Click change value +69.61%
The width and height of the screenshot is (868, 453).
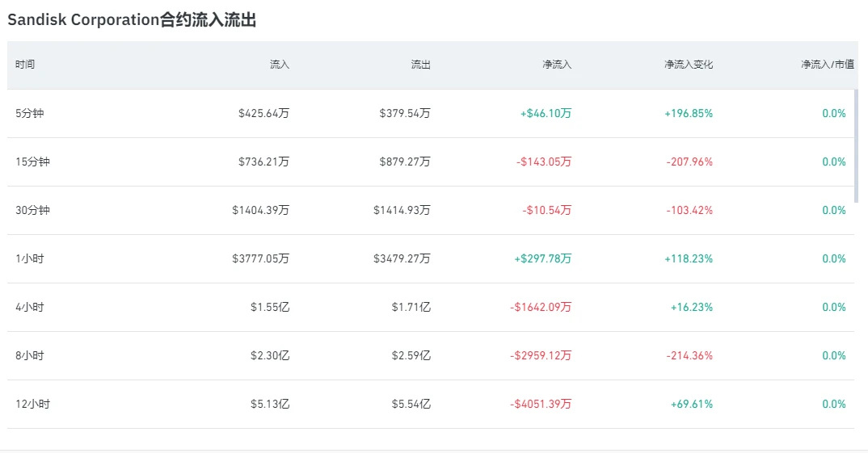pyautogui.click(x=692, y=404)
